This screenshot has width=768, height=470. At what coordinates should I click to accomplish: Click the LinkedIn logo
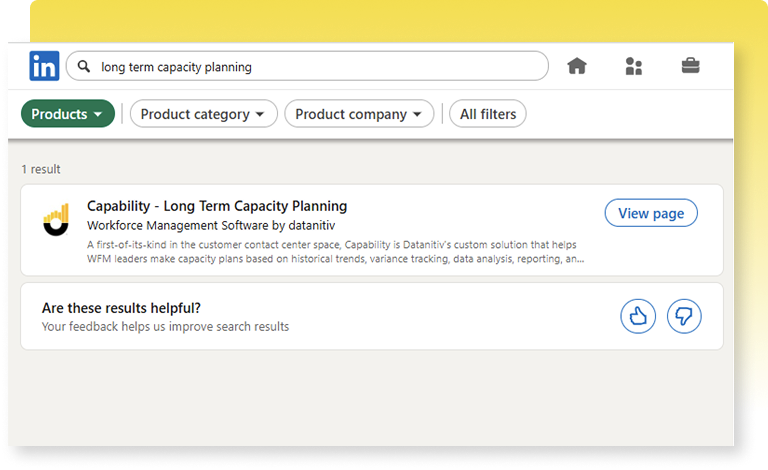point(44,66)
